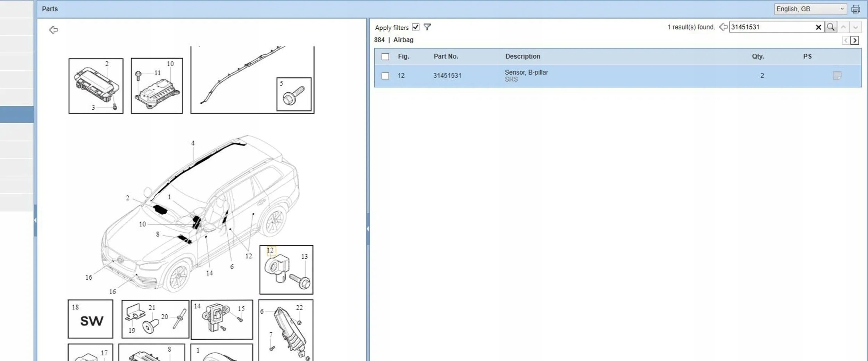Screen dimensions: 868x361
Task: Select the Sensor, B-pillar description text
Action: 526,72
